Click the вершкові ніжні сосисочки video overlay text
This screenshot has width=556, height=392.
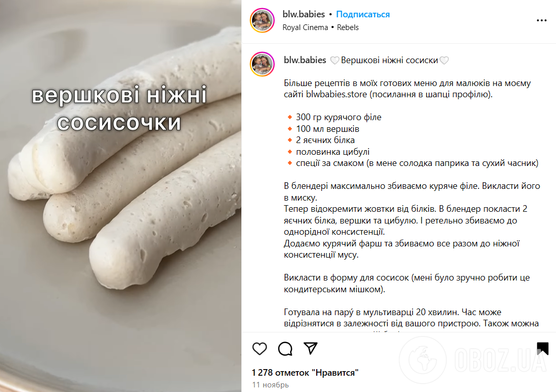tap(119, 109)
